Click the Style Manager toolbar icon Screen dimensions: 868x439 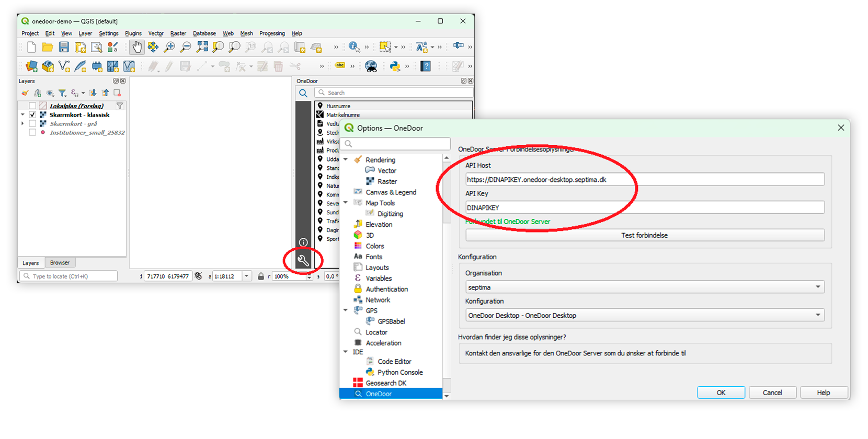112,47
